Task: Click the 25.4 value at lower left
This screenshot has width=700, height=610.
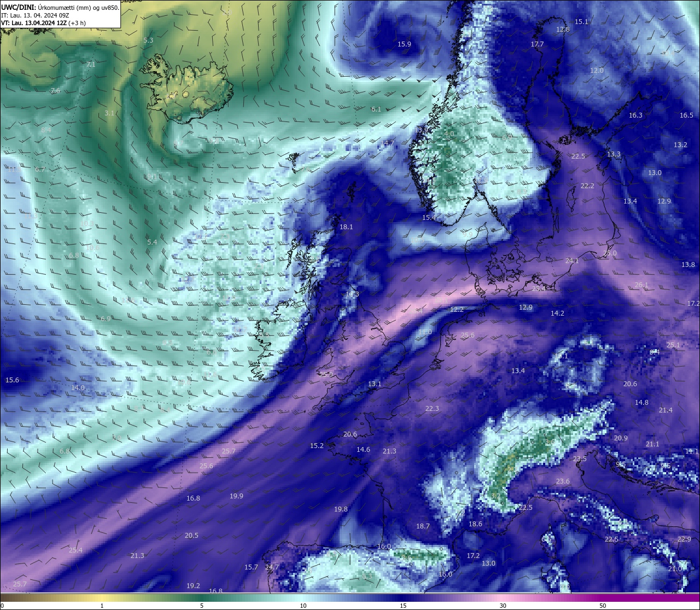Action: (x=75, y=550)
